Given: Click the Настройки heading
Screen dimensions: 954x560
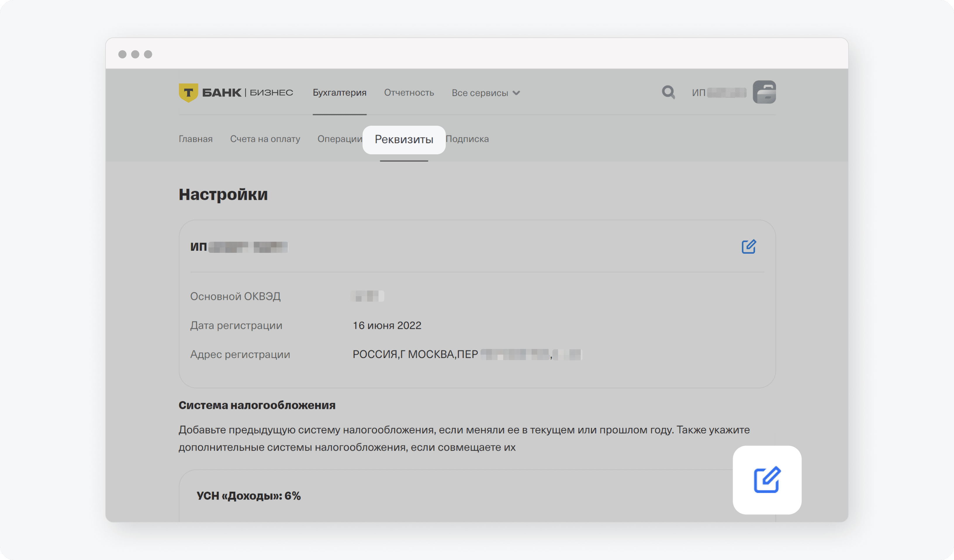Looking at the screenshot, I should point(223,194).
